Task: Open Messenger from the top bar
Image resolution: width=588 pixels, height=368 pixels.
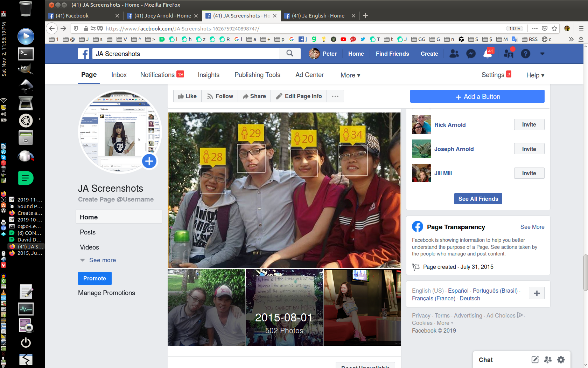Action: click(471, 54)
